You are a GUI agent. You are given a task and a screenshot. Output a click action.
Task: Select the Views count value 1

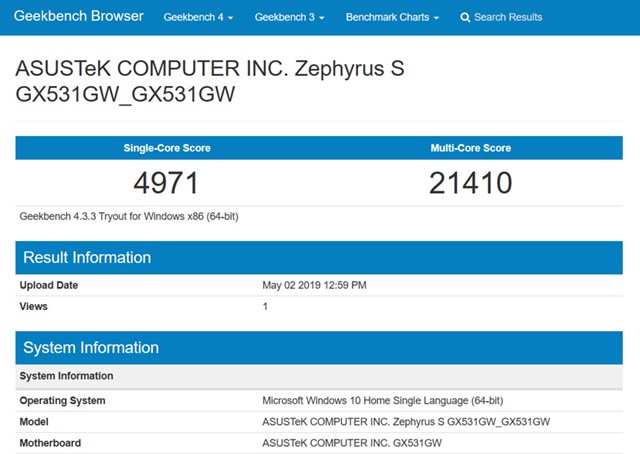(x=265, y=306)
